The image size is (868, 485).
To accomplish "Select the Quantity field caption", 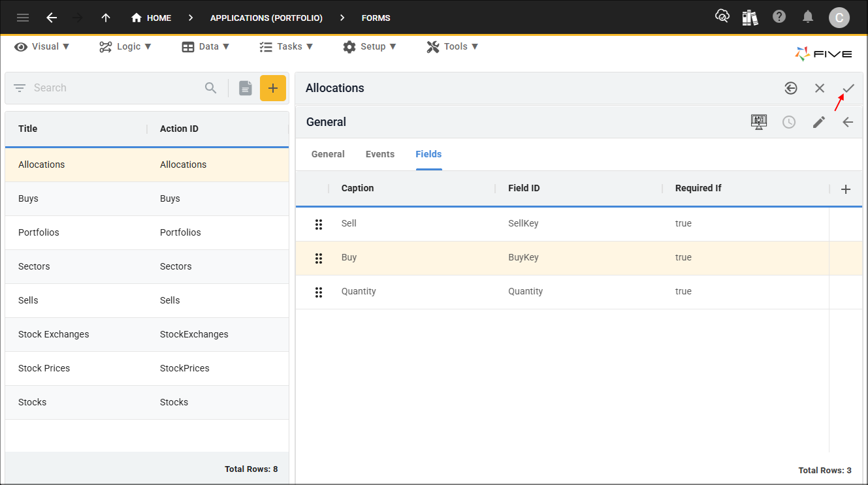I will click(x=359, y=291).
